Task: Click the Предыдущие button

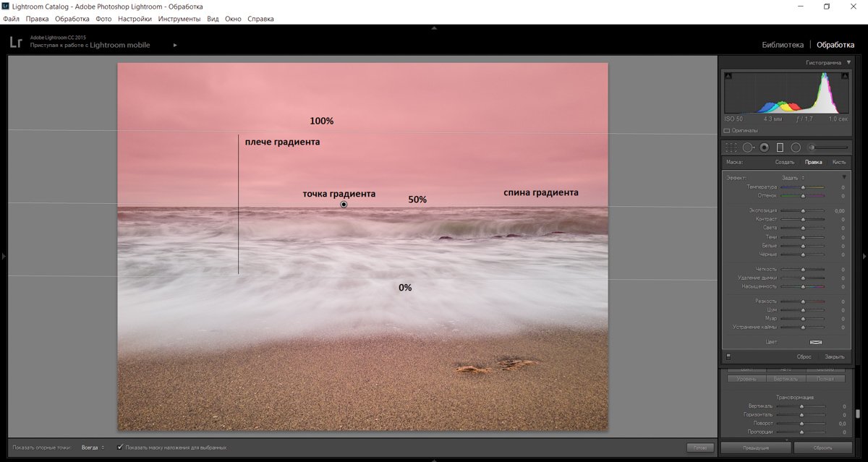Action: [x=755, y=448]
